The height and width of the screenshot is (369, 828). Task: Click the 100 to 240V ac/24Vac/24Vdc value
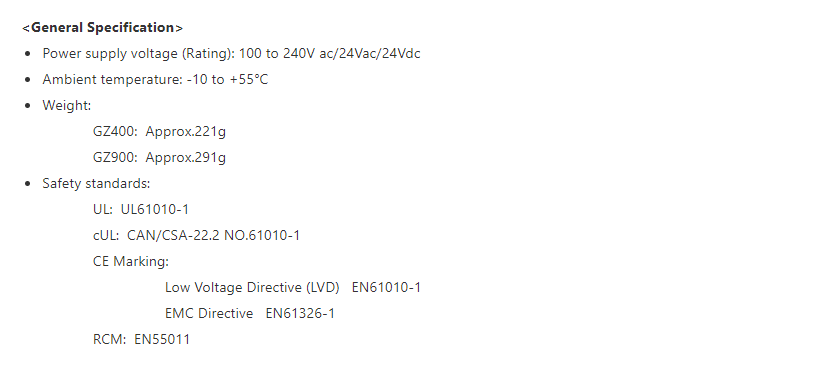[x=330, y=53]
